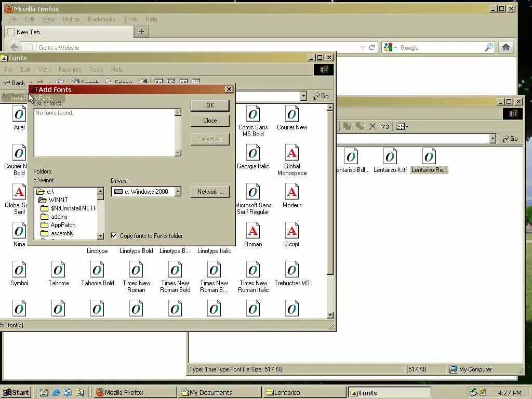Switch to My Documents taskbar button

coord(220,393)
